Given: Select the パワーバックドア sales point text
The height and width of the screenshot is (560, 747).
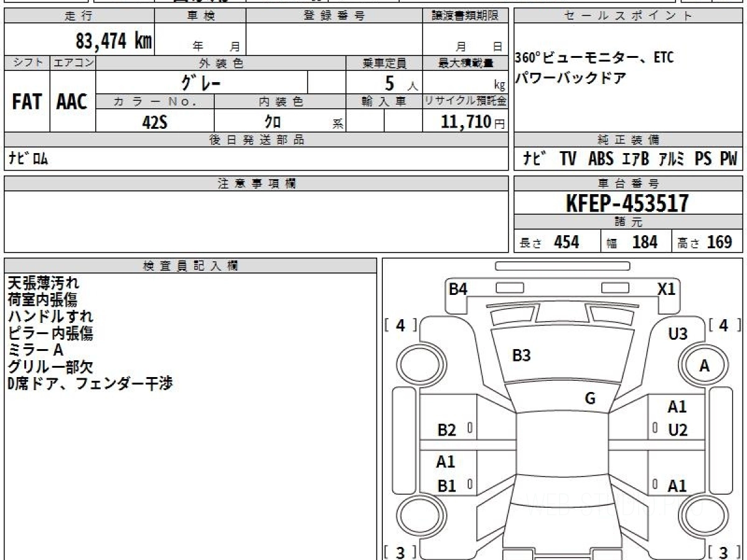Looking at the screenshot, I should coord(570,79).
